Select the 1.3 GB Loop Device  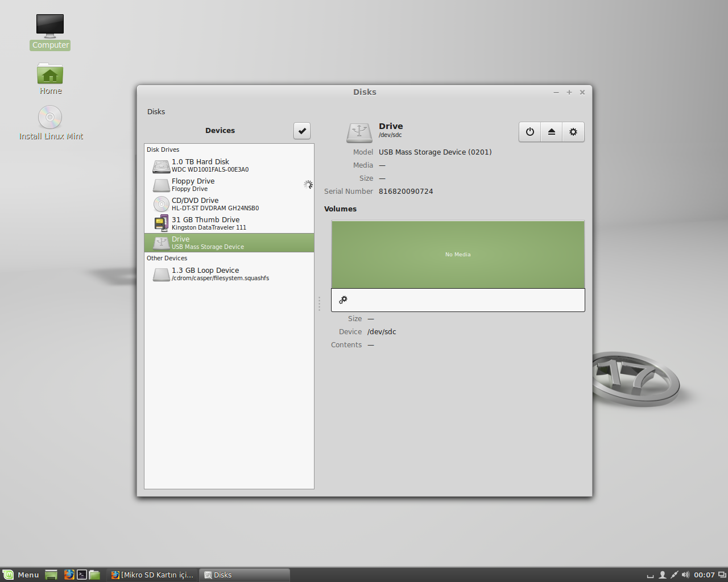(x=229, y=274)
